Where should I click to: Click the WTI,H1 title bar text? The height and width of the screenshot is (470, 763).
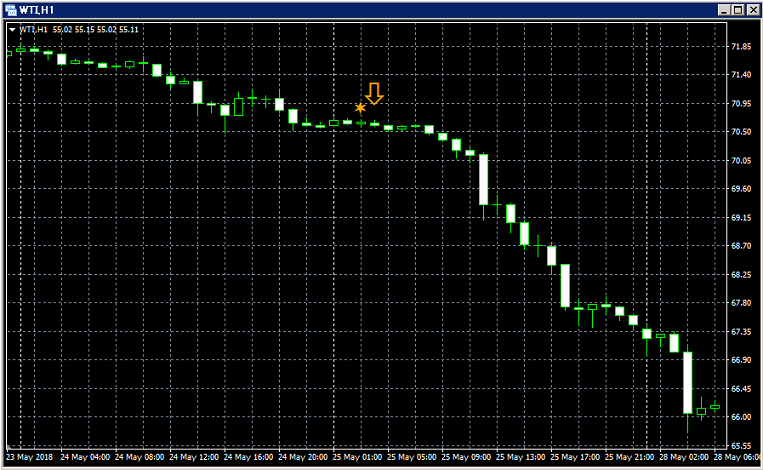coord(36,10)
